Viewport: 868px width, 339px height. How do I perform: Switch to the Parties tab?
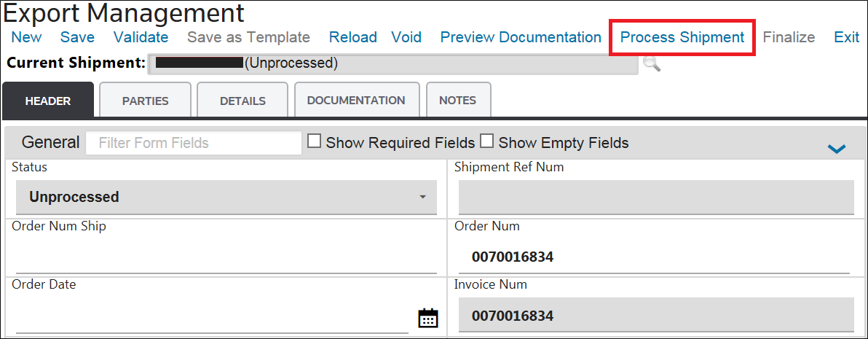145,101
